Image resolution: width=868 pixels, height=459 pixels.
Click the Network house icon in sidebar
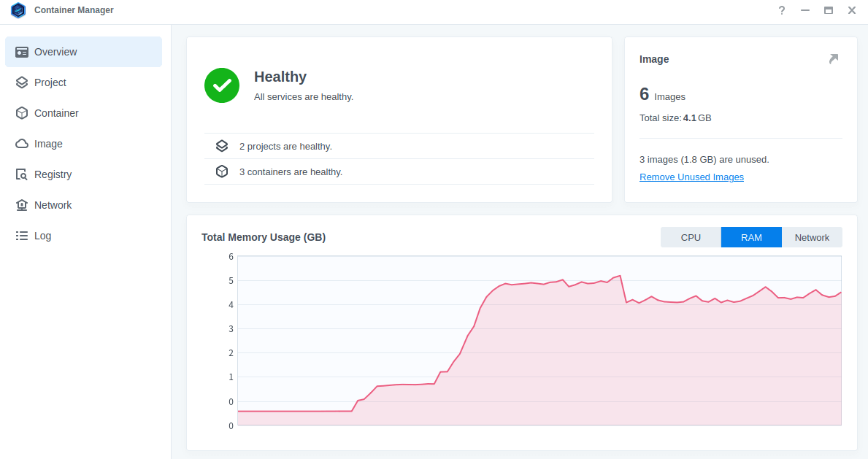point(22,205)
